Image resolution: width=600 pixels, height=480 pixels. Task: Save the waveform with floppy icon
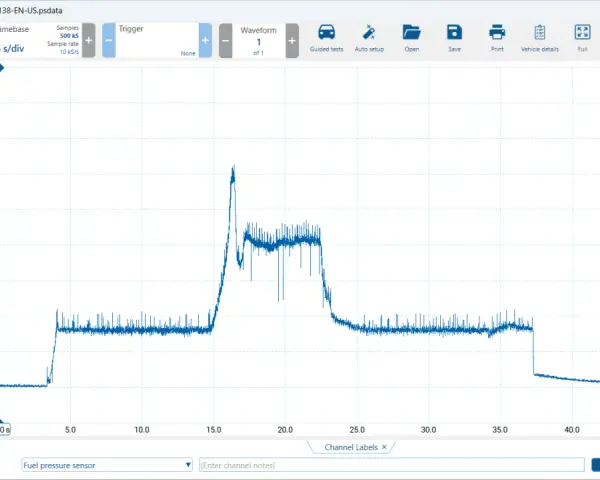coord(454,38)
